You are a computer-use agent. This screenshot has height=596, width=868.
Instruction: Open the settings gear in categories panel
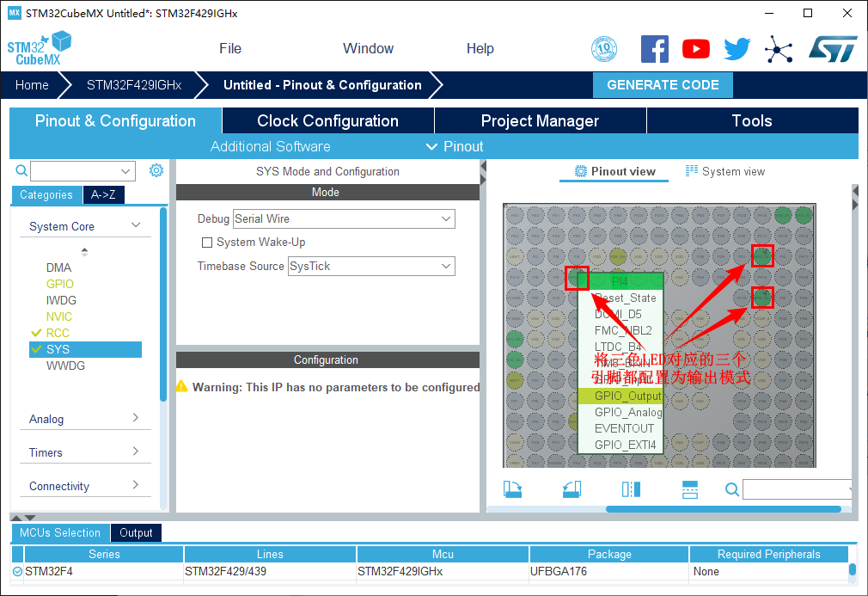(156, 170)
